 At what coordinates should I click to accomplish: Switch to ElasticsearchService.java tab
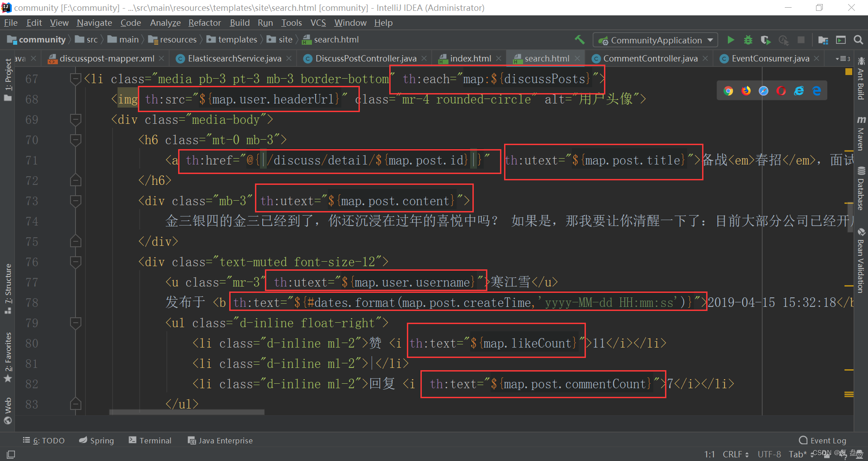(x=234, y=59)
